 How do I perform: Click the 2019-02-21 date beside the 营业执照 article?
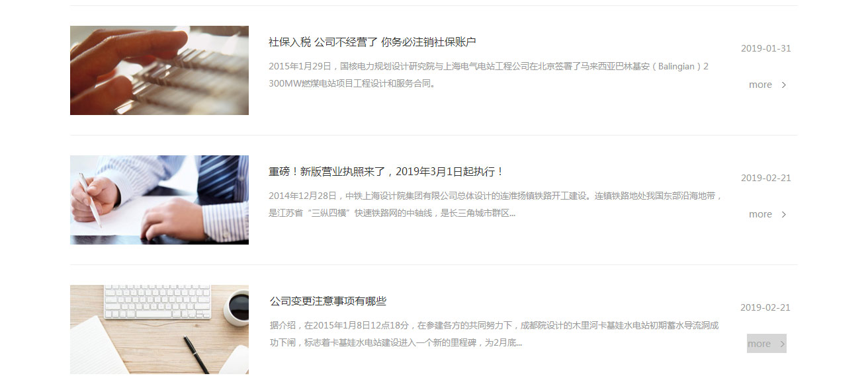pos(765,178)
